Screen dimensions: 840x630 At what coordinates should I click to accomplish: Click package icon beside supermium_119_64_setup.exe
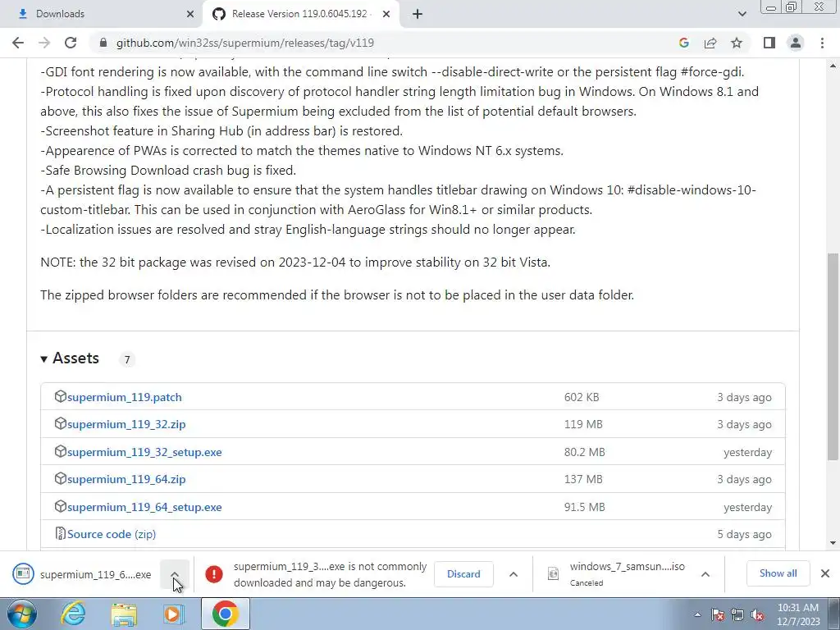click(60, 506)
